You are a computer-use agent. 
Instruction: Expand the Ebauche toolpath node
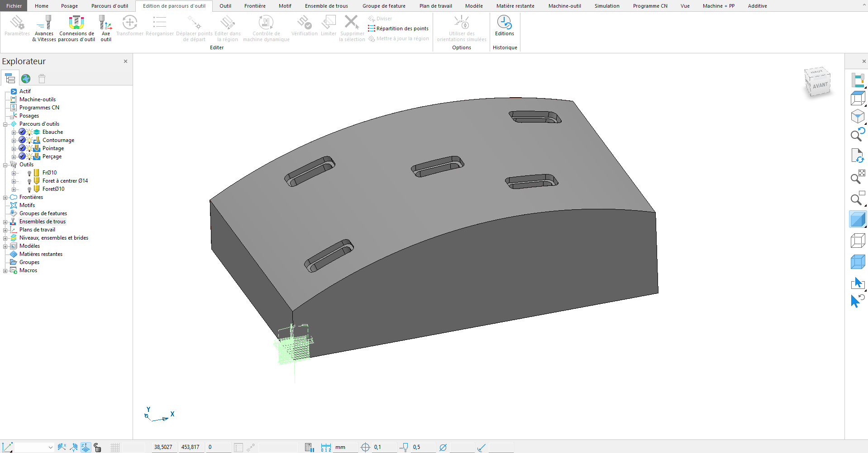(x=14, y=132)
